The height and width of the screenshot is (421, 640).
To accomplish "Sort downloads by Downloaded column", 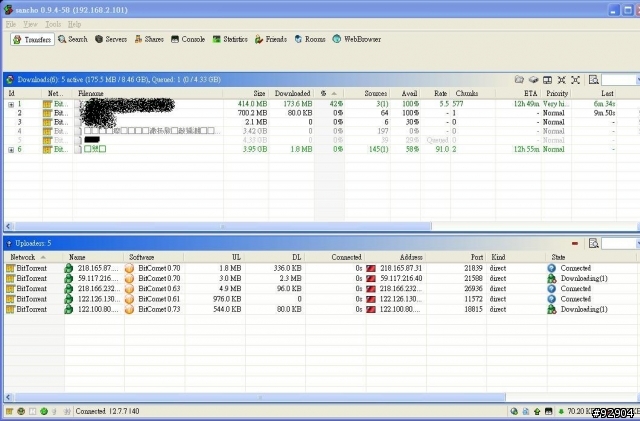I will point(291,94).
